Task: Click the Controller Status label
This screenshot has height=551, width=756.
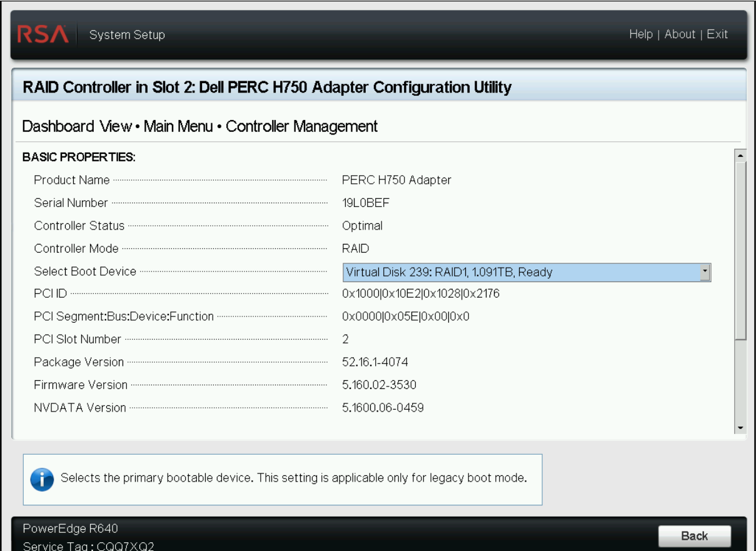Action: coord(79,226)
